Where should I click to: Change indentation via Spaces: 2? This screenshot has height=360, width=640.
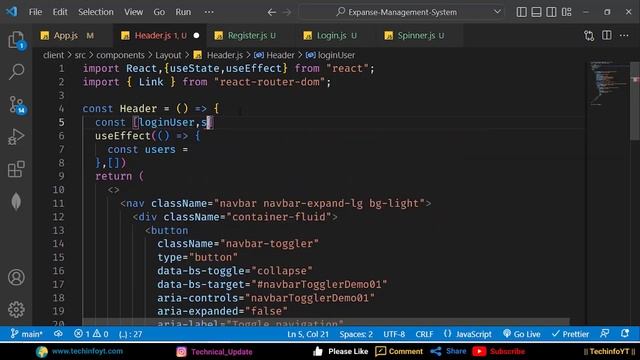tap(356, 334)
